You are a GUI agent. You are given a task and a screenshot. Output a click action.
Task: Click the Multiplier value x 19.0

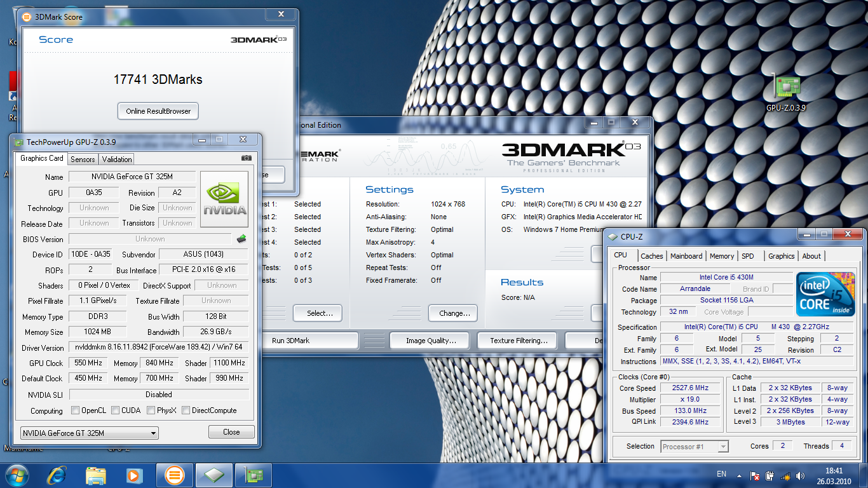coord(690,400)
